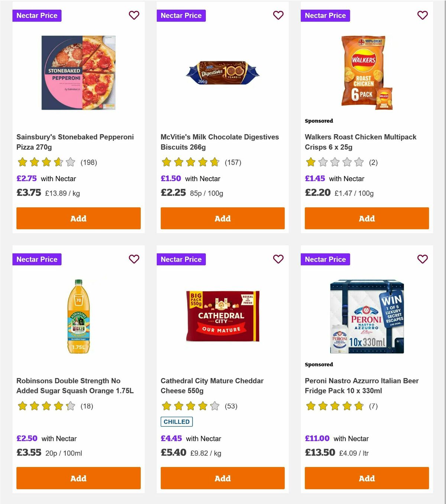
Task: Click the star rating on the Pepperoni Pizza
Action: coord(46,162)
